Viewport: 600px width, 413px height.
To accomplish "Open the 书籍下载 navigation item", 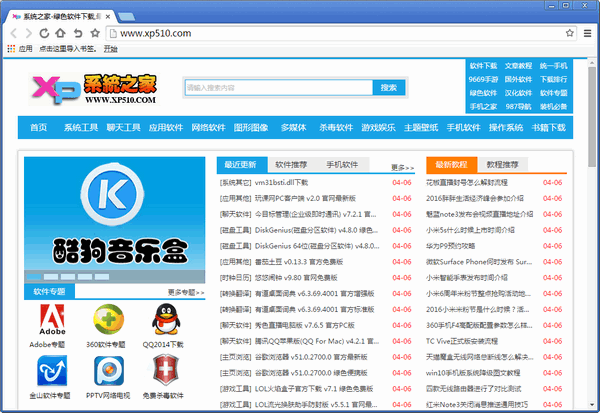I will (x=548, y=127).
